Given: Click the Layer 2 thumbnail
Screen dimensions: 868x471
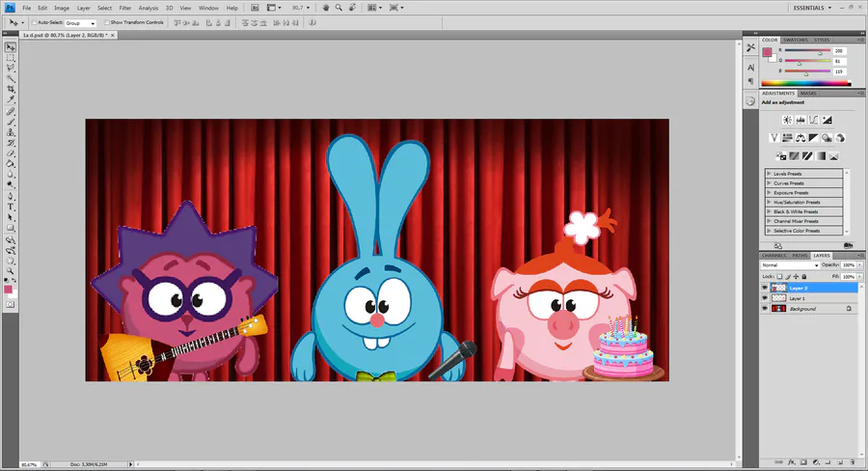Looking at the screenshot, I should (x=779, y=289).
